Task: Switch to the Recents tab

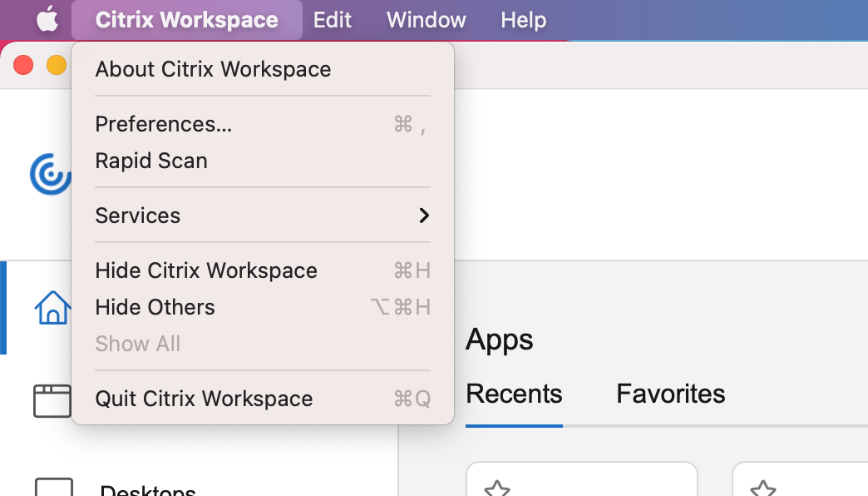Action: click(x=513, y=393)
